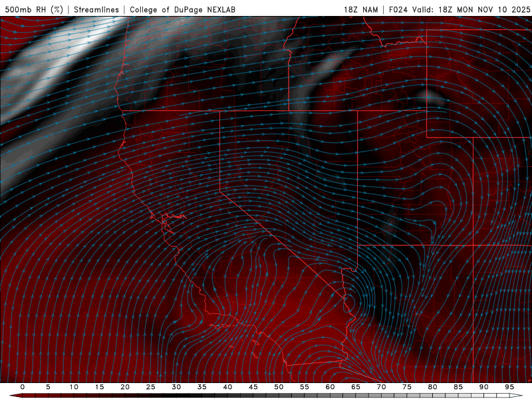
Task: Click the 60 value on the color scale
Action: [330, 387]
